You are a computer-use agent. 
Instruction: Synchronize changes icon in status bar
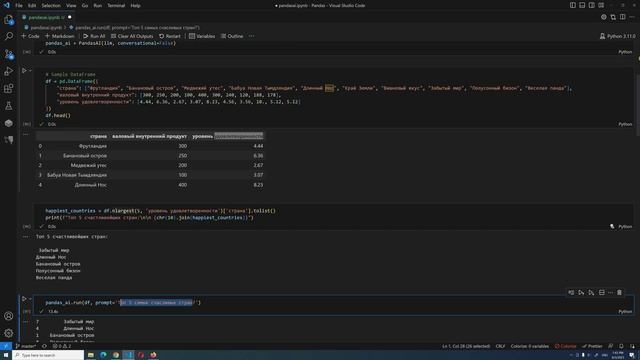(x=44, y=346)
